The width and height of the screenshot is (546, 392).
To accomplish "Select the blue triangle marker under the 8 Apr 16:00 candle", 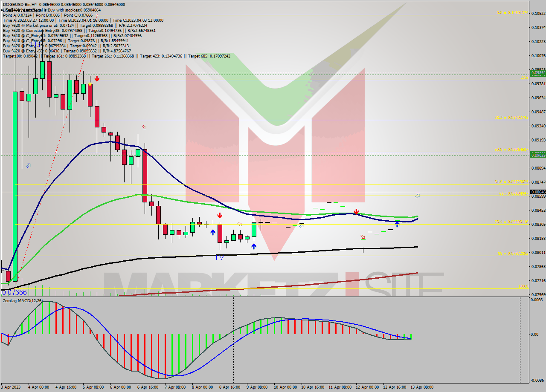I will [221, 257].
